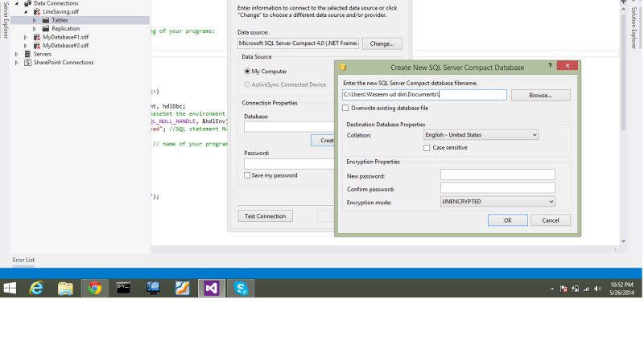
Task: Open Skype from the taskbar
Action: (241, 289)
